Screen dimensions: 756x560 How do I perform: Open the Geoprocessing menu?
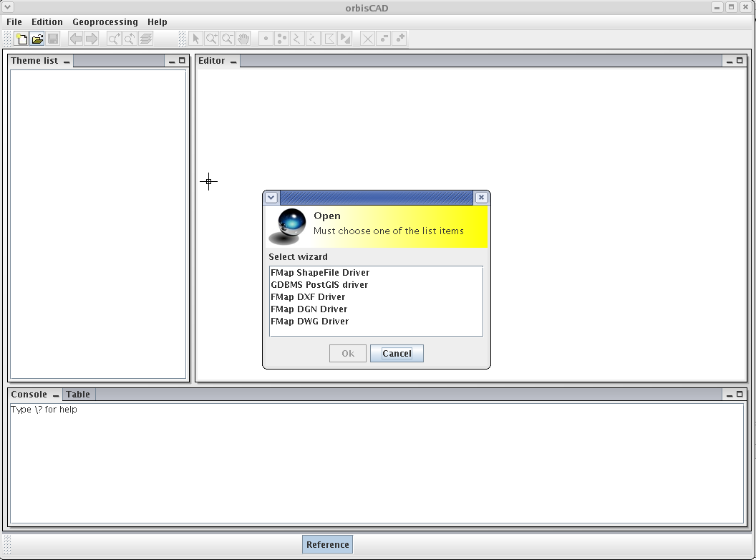pos(105,22)
